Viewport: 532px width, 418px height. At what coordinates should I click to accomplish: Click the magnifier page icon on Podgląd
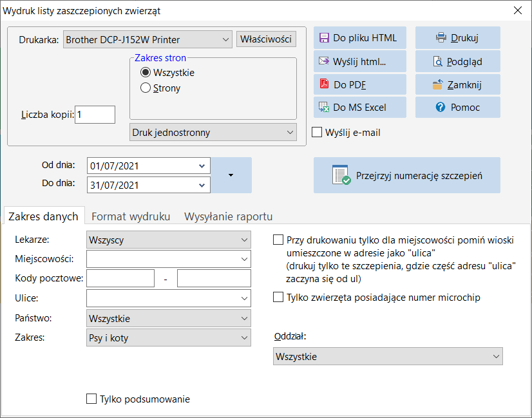click(x=438, y=61)
